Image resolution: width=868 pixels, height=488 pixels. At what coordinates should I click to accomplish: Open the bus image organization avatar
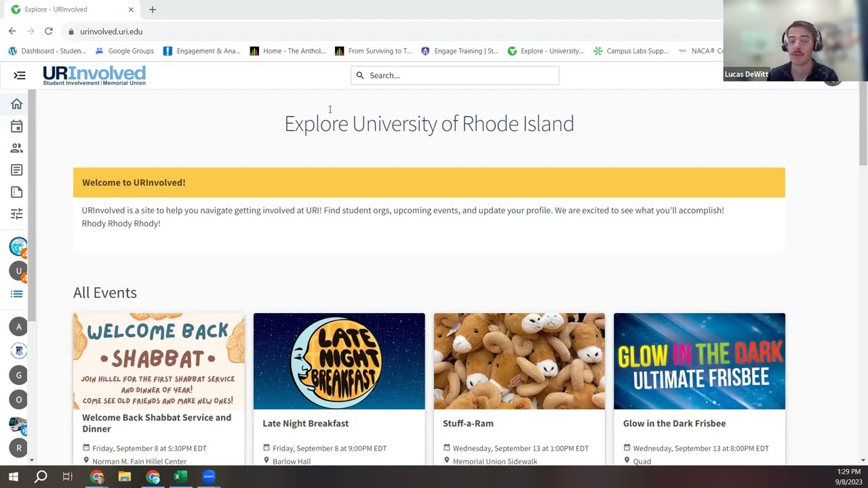(18, 424)
